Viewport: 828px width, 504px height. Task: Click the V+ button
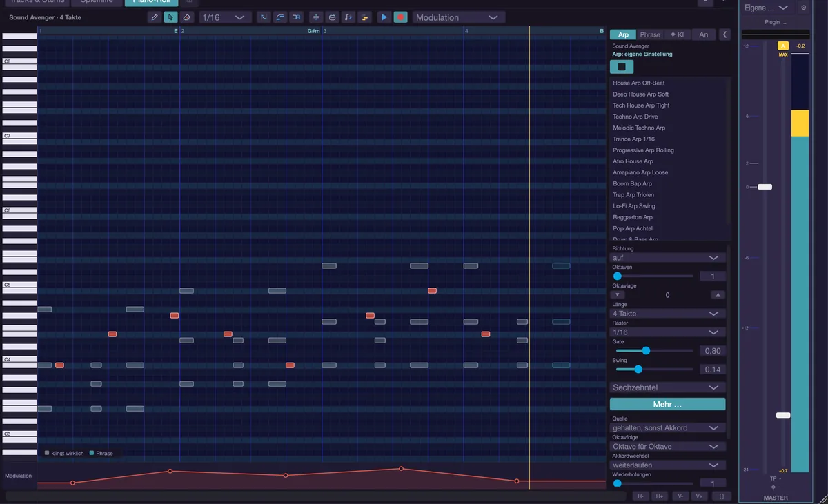[700, 496]
